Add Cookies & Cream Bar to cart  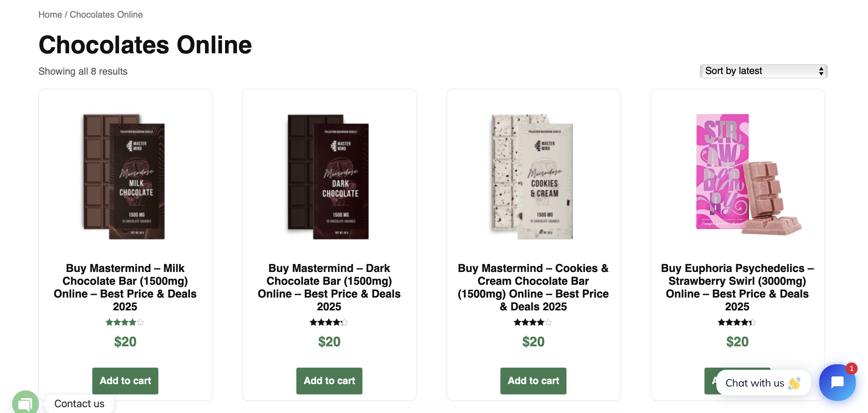click(533, 381)
